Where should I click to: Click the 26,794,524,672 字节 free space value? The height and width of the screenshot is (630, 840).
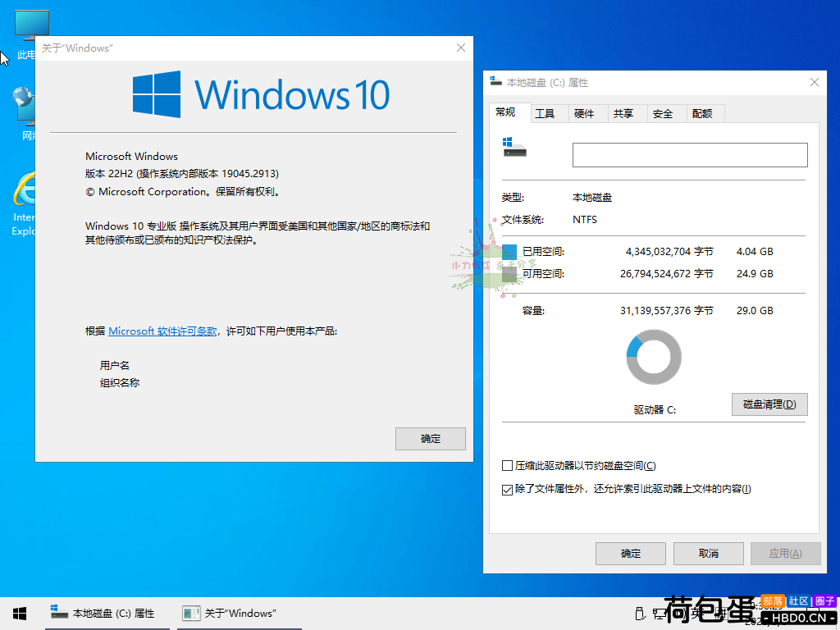pyautogui.click(x=666, y=274)
